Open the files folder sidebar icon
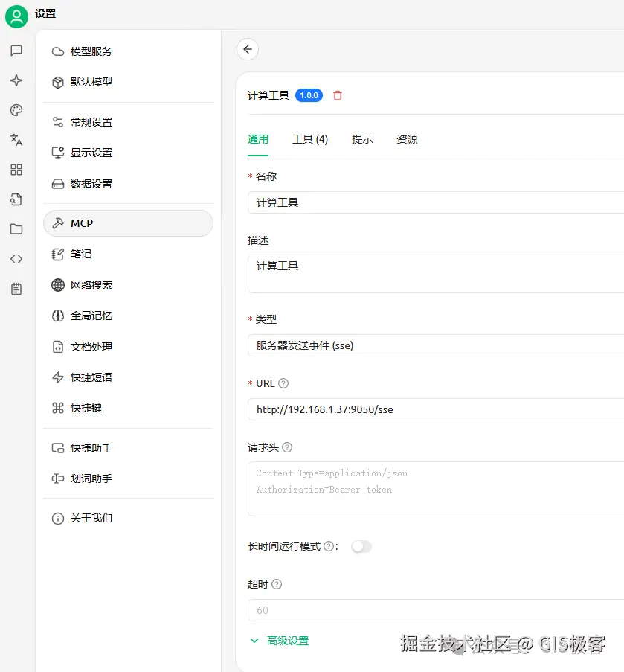The image size is (624, 672). (x=16, y=229)
